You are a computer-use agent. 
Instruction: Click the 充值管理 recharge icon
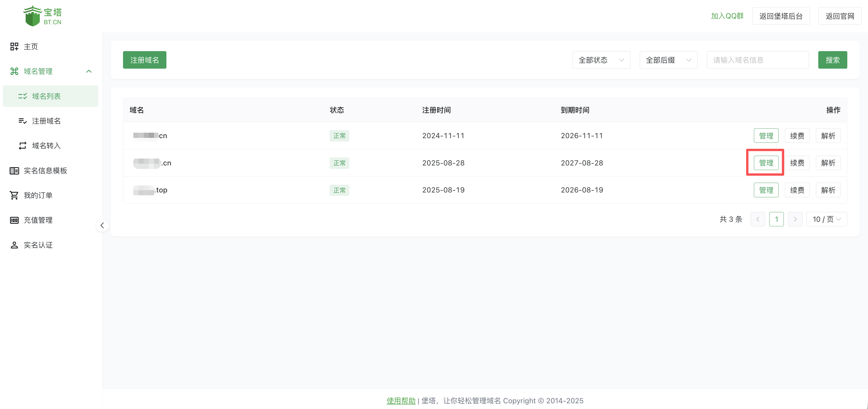pos(14,220)
